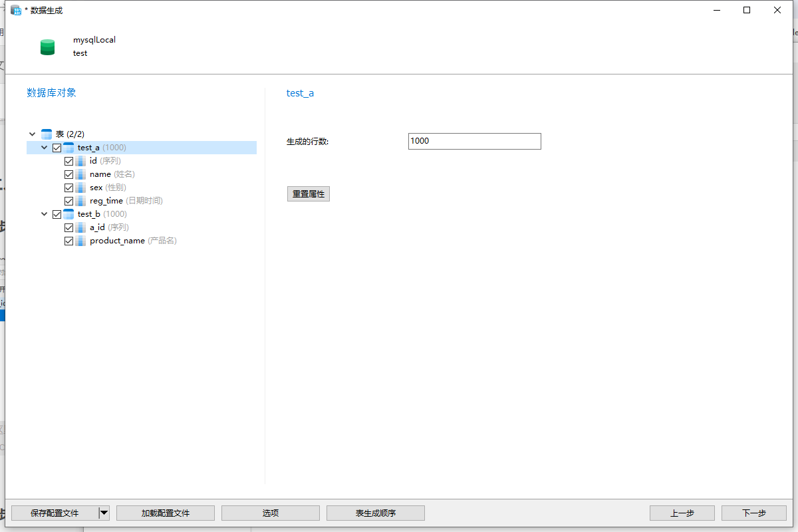Viewport: 798px width, 532px height.
Task: Click the test database name under mysqlLocal
Action: [80, 53]
